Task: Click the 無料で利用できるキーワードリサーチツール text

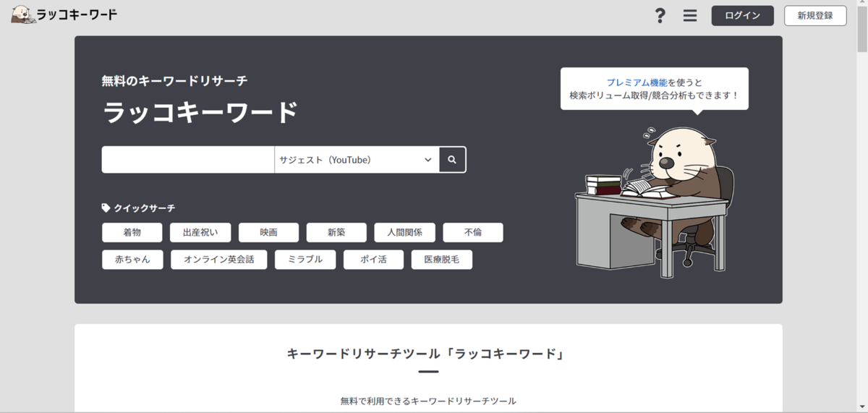Action: [428, 401]
